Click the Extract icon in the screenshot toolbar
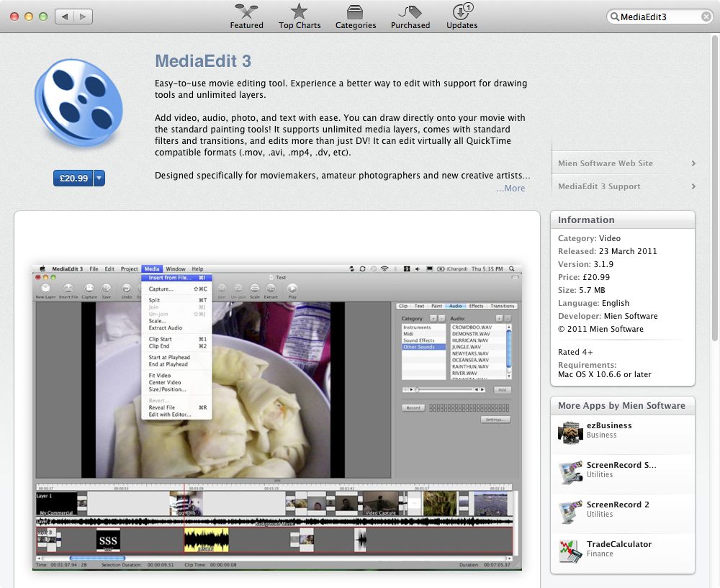Image resolution: width=720 pixels, height=588 pixels. pos(271,289)
